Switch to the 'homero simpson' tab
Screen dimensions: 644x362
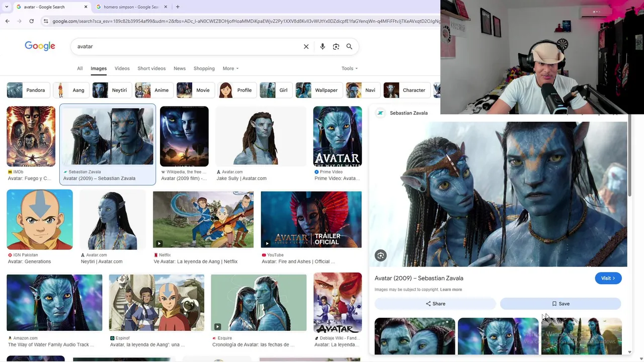[x=131, y=7]
